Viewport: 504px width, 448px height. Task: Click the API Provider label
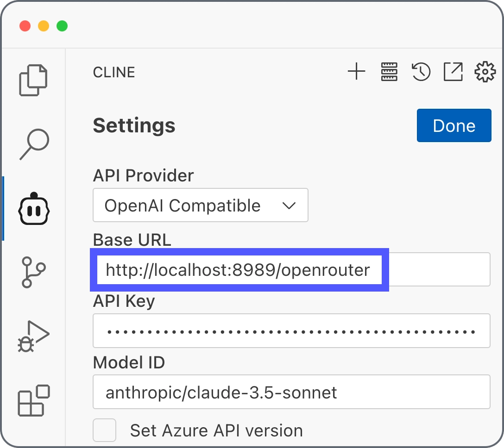(143, 176)
